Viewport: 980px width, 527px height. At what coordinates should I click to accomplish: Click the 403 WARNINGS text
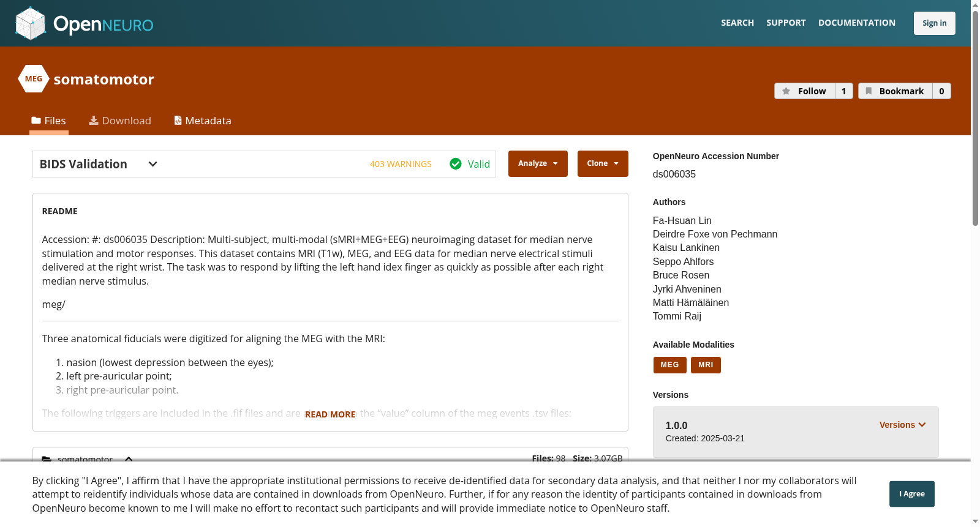[x=401, y=164]
